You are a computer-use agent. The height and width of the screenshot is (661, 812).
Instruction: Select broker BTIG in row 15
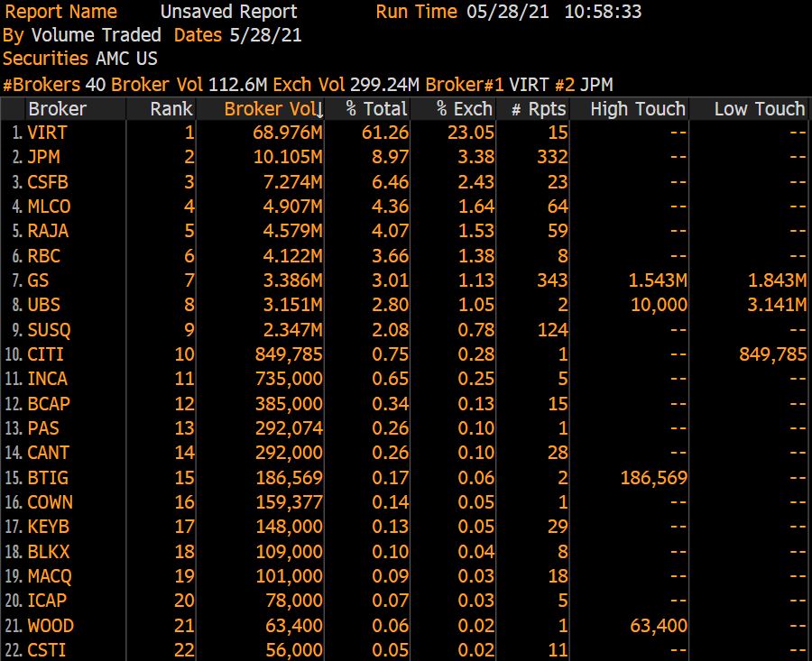(48, 477)
